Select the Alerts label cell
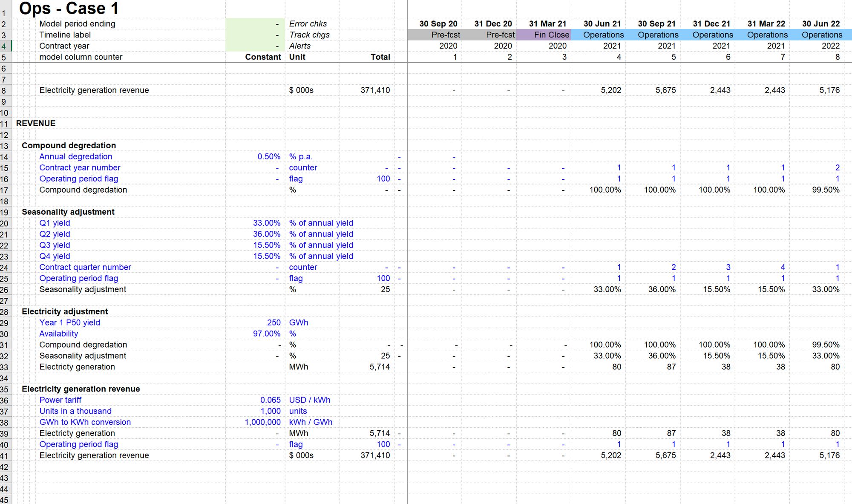 point(300,46)
